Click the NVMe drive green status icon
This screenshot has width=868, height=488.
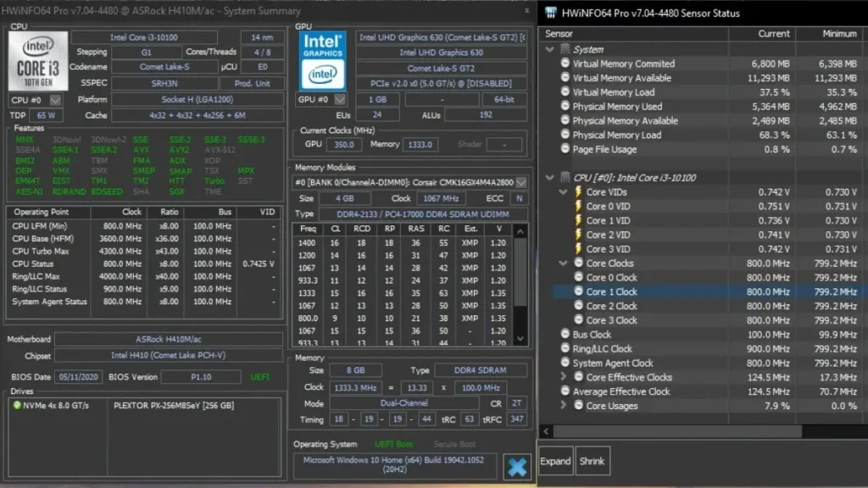pyautogui.click(x=16, y=405)
